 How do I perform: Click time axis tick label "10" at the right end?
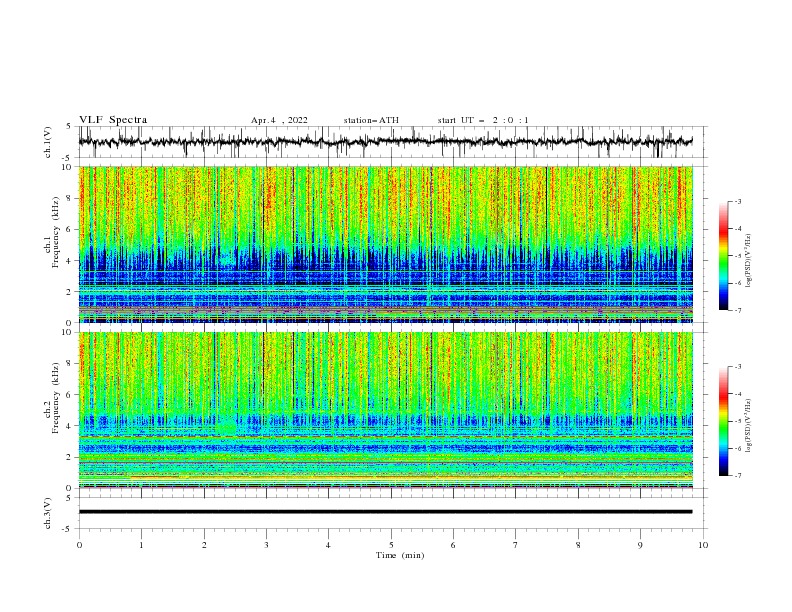point(703,545)
